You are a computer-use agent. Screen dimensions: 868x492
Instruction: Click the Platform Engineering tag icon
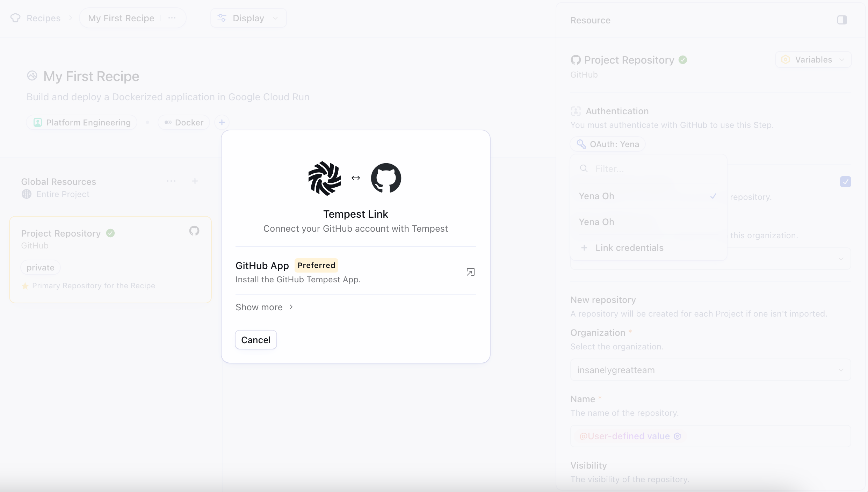[x=37, y=122]
